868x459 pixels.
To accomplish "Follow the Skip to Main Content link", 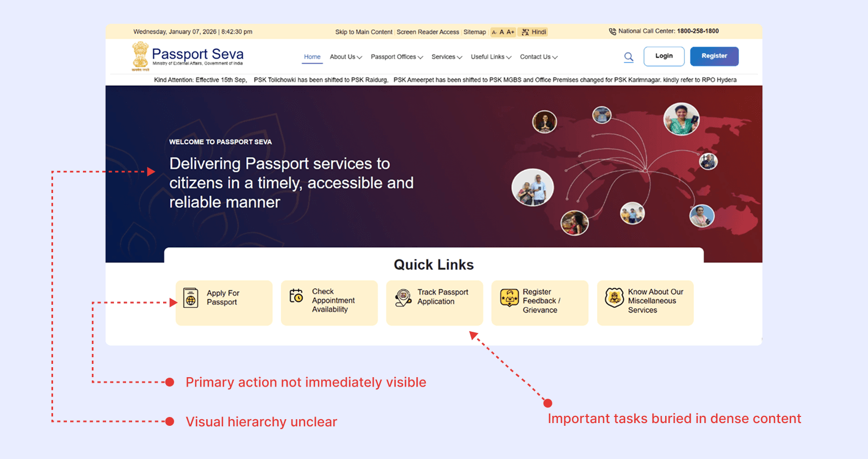I will click(364, 32).
